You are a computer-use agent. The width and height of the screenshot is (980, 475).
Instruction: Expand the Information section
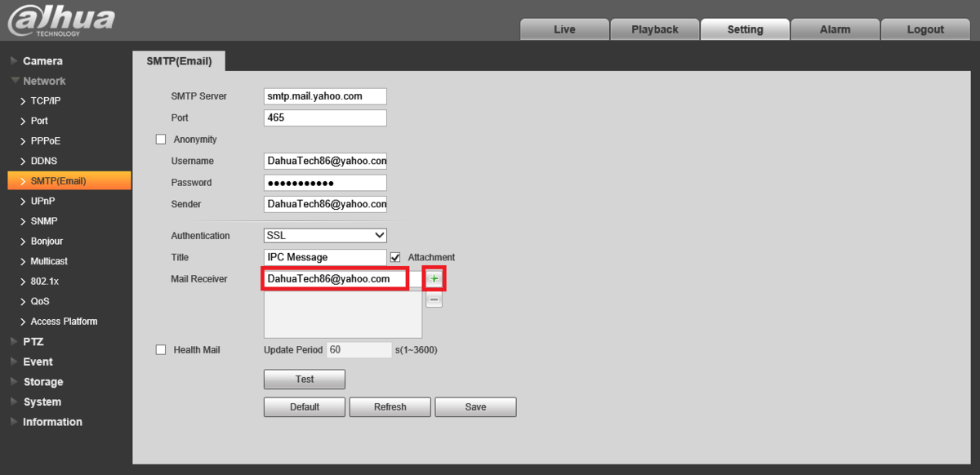52,422
